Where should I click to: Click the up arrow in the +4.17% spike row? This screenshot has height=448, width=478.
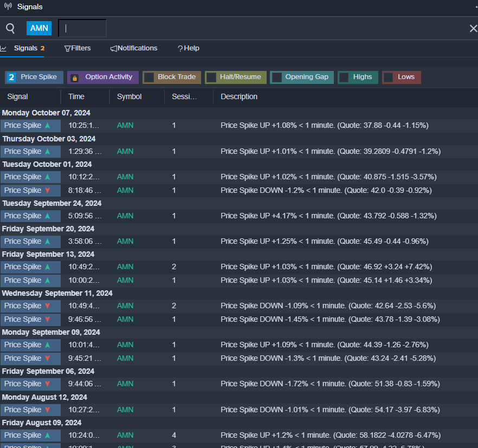(x=48, y=216)
